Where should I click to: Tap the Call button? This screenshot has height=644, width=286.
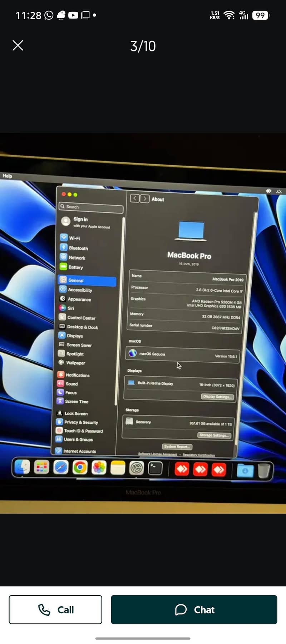point(55,610)
